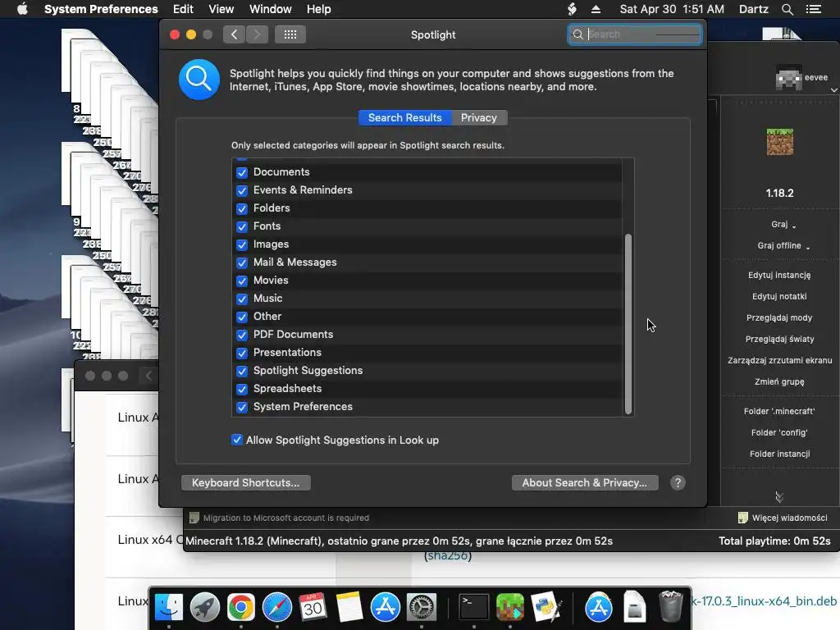Toggle the Folders checkbox

click(242, 208)
